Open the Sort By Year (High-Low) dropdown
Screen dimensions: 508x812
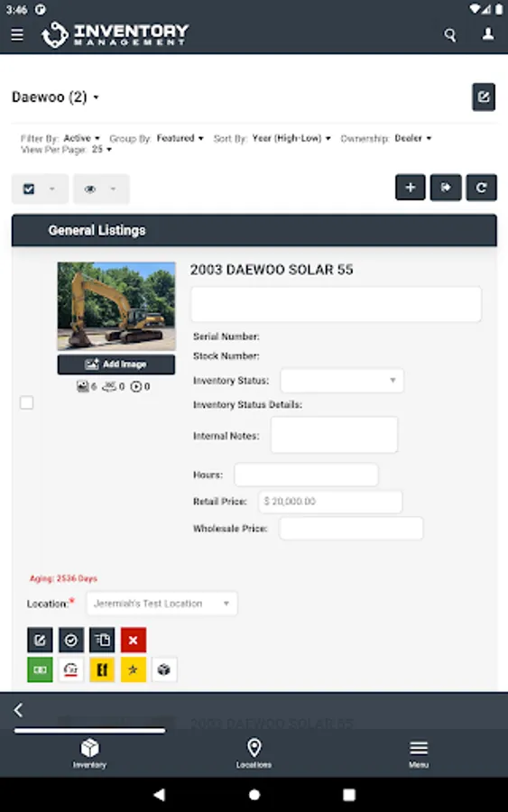(x=291, y=138)
